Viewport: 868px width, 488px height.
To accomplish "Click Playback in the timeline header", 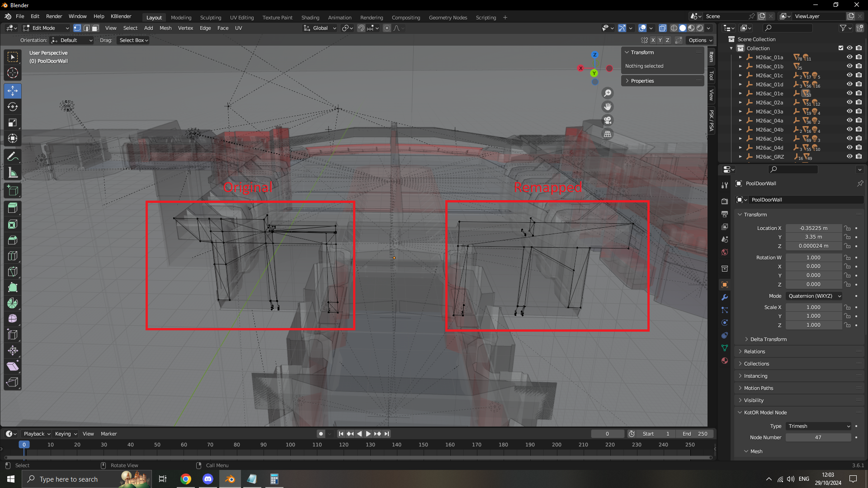I will [x=37, y=434].
